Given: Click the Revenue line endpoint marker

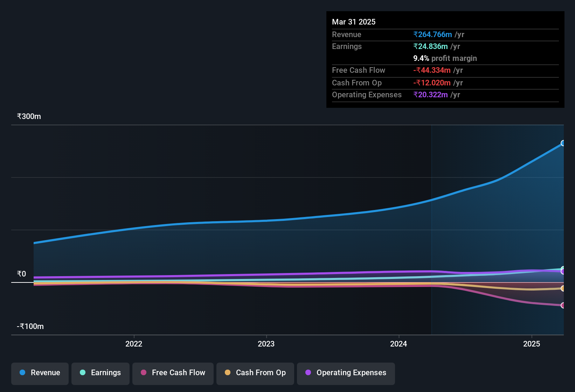Looking at the screenshot, I should [563, 143].
